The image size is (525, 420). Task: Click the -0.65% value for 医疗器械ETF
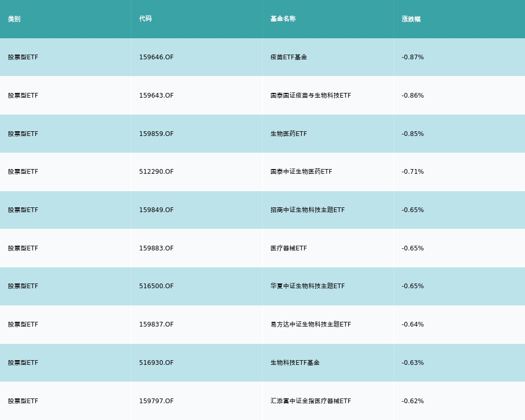pyautogui.click(x=413, y=248)
